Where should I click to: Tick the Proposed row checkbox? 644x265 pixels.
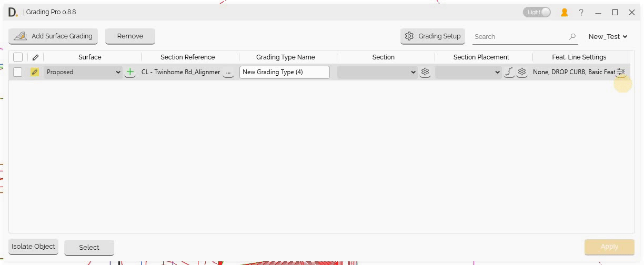pyautogui.click(x=18, y=72)
